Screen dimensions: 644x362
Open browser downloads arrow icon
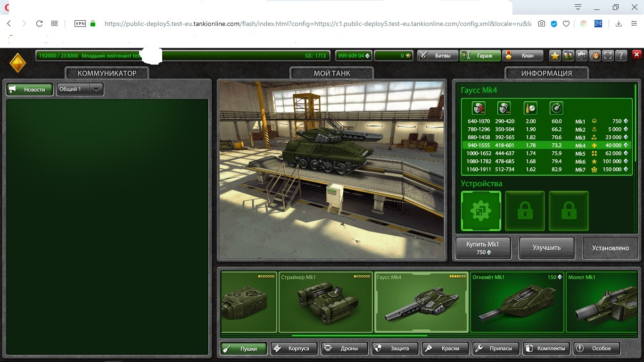click(619, 24)
